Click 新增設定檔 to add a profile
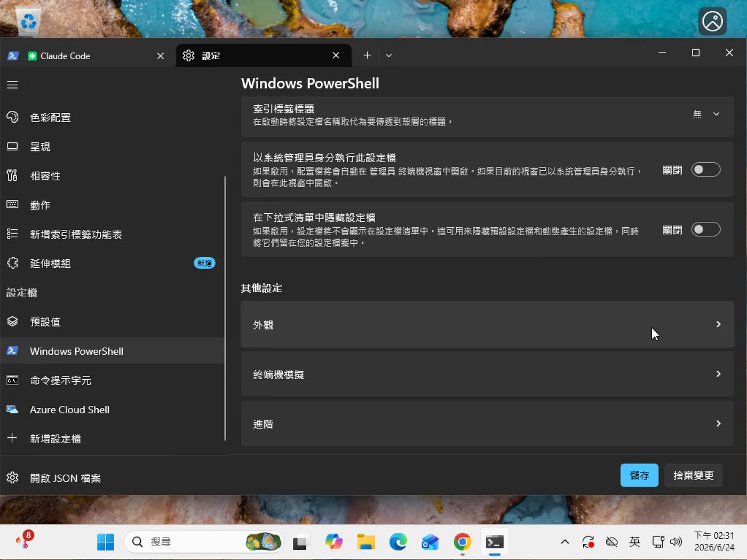Screen dimensions: 747x560 click(x=112, y=438)
